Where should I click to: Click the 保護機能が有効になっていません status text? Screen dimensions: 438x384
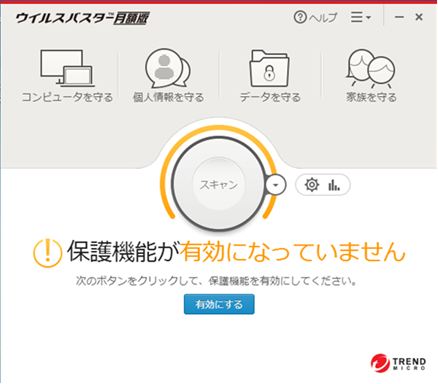pos(236,252)
